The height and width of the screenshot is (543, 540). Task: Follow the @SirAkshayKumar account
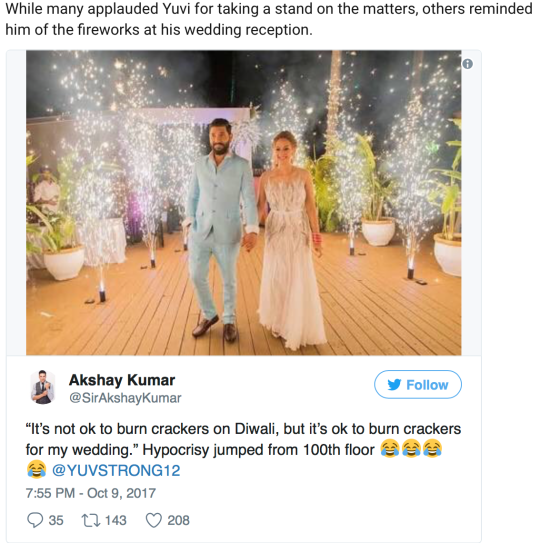pos(418,385)
